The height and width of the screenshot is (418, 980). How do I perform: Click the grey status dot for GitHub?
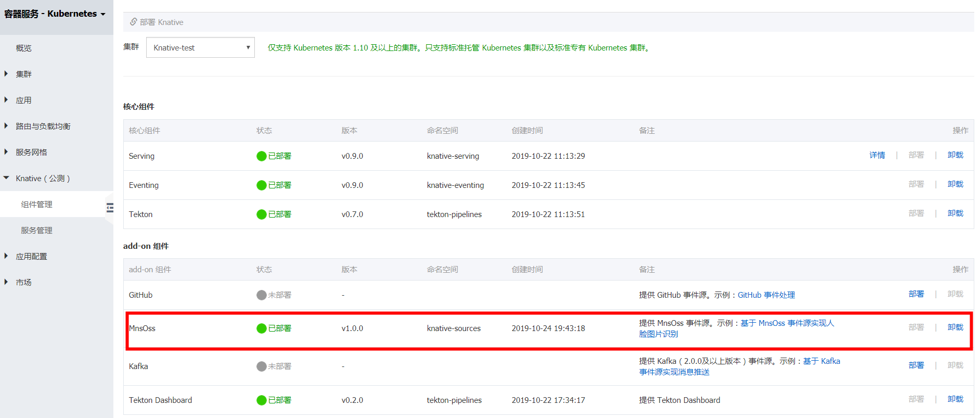click(262, 295)
